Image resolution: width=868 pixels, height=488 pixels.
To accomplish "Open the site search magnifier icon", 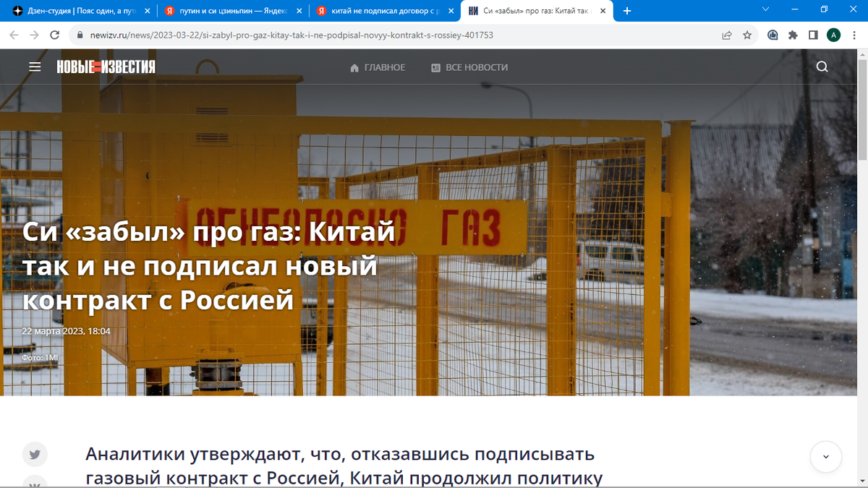I will (x=822, y=67).
